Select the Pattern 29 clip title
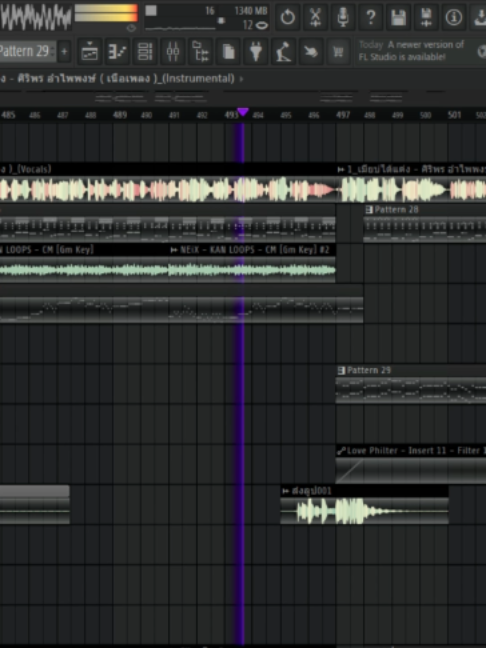 (369, 370)
